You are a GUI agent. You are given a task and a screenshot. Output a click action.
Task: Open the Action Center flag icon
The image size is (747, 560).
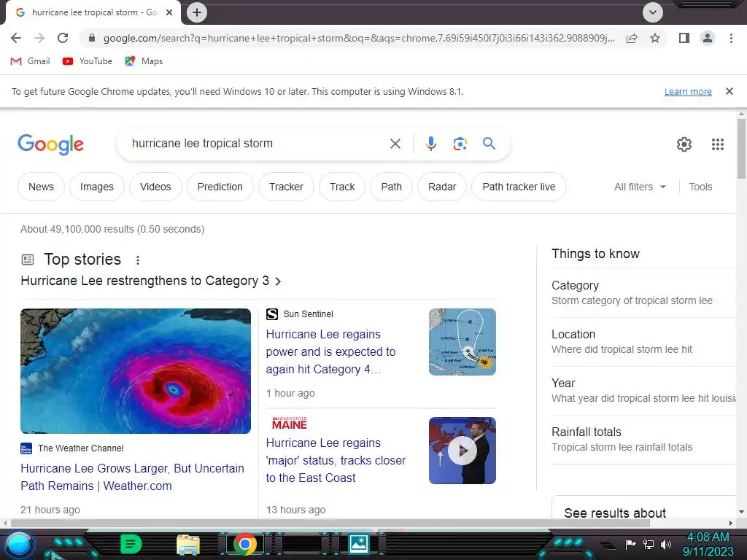630,544
